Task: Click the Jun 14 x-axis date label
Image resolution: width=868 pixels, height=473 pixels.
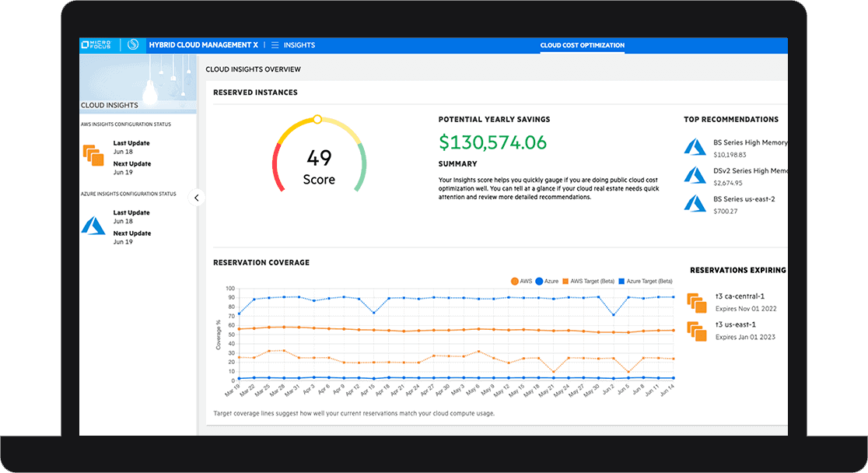Action: pos(667,391)
